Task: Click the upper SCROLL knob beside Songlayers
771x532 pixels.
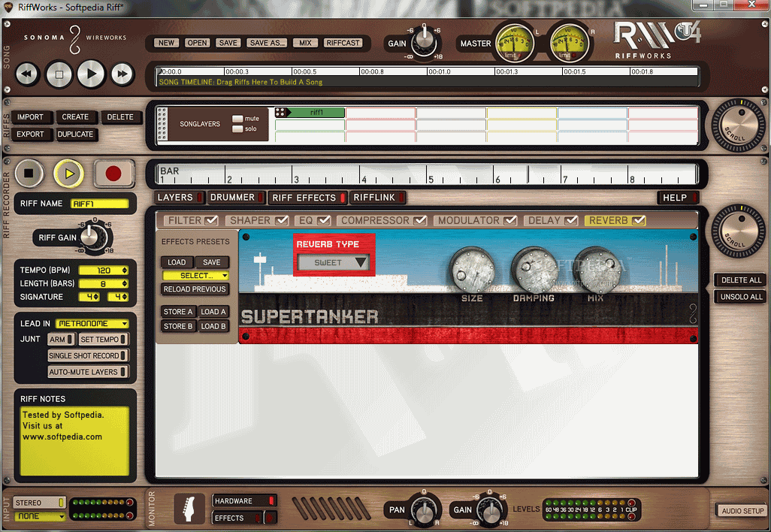Action: [x=738, y=125]
